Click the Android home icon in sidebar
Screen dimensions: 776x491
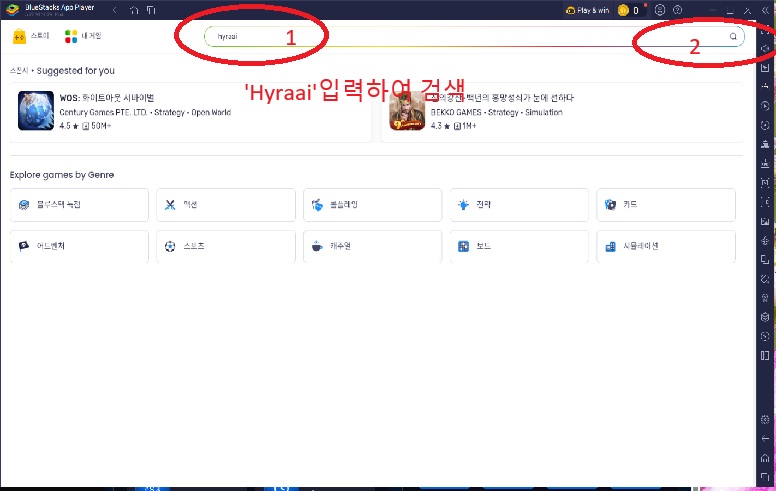coord(765,458)
